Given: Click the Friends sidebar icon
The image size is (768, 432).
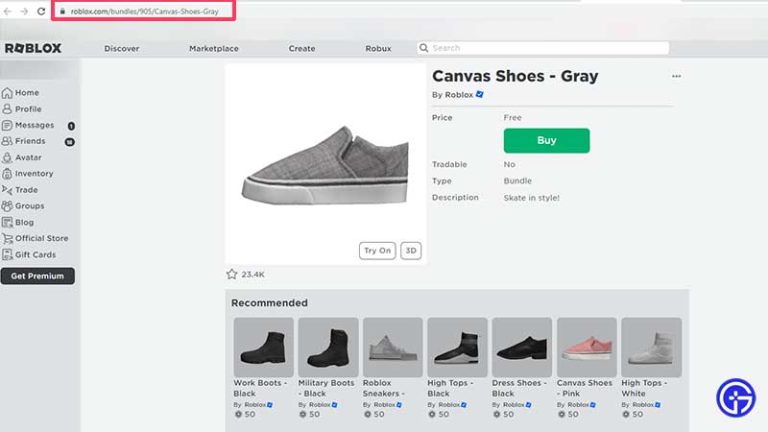Looking at the screenshot, I should (8, 142).
